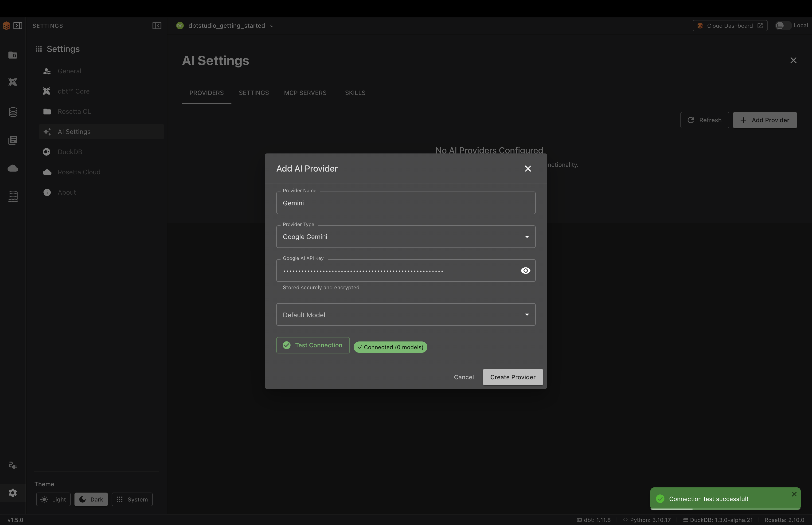The width and height of the screenshot is (812, 525).
Task: Click the v1.5.0 version label
Action: [15, 520]
